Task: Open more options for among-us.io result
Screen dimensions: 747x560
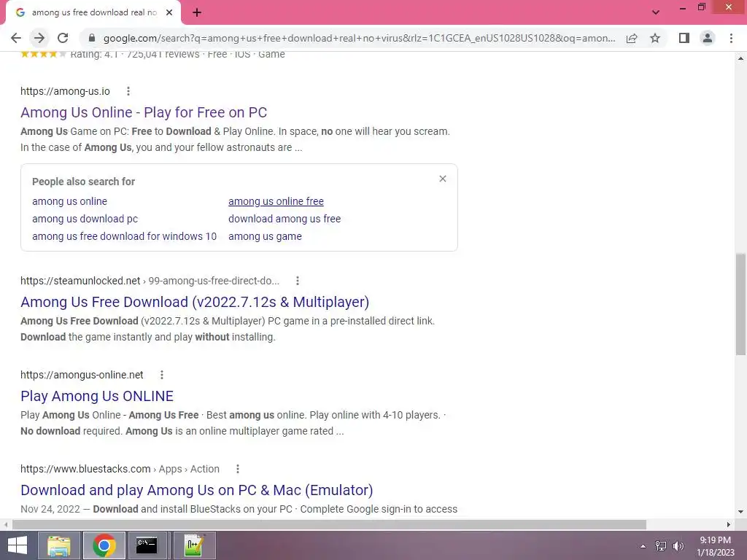Action: pos(128,91)
